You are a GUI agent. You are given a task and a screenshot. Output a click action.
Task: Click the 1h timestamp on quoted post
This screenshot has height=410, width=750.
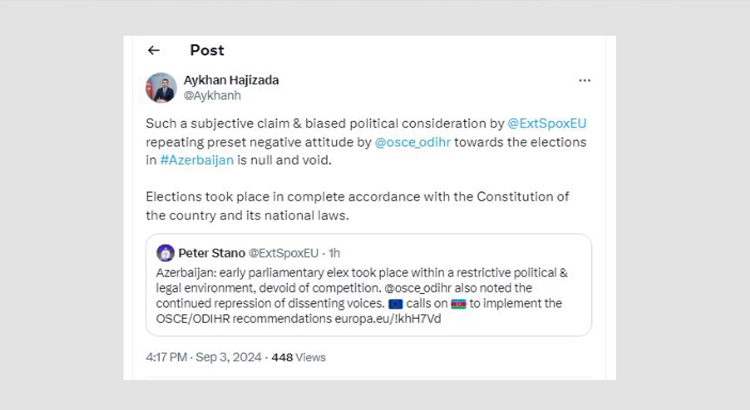click(x=334, y=253)
